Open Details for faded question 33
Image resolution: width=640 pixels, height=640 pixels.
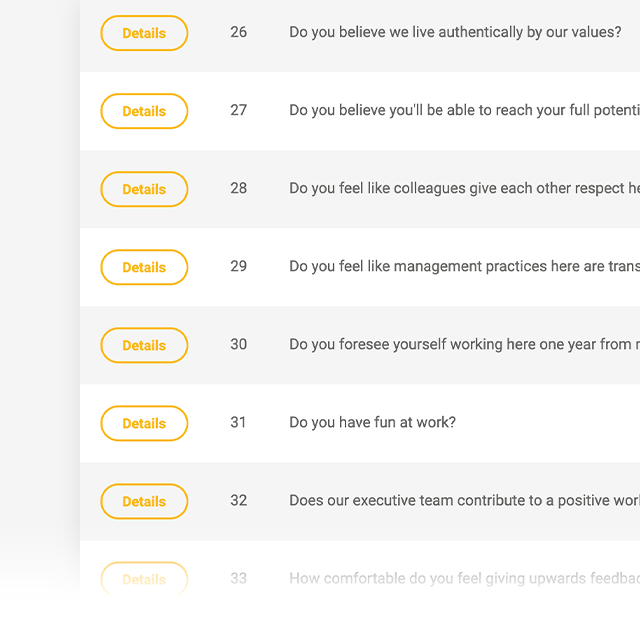pyautogui.click(x=144, y=579)
